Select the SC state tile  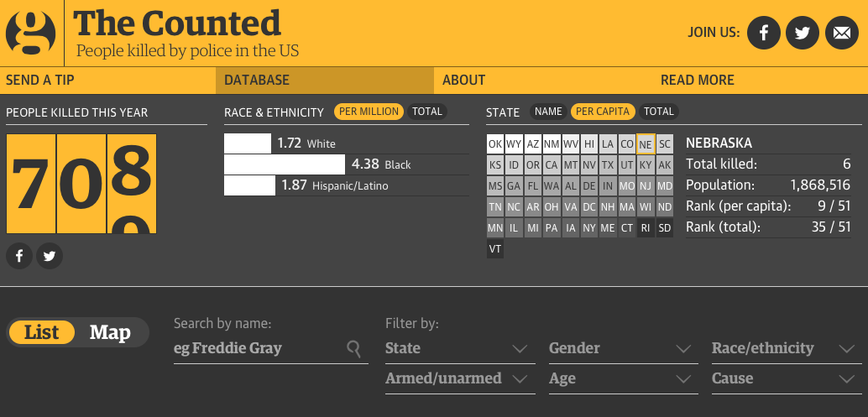tap(665, 144)
